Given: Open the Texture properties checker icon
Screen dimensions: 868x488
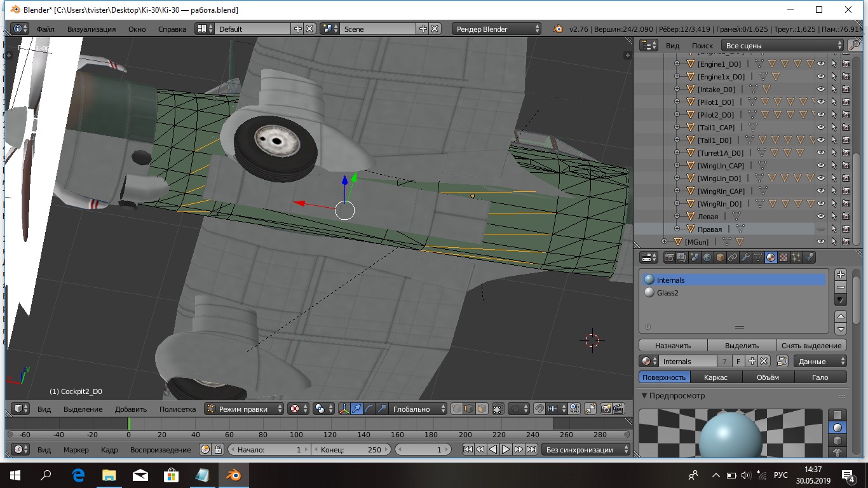Looking at the screenshot, I should (x=783, y=257).
